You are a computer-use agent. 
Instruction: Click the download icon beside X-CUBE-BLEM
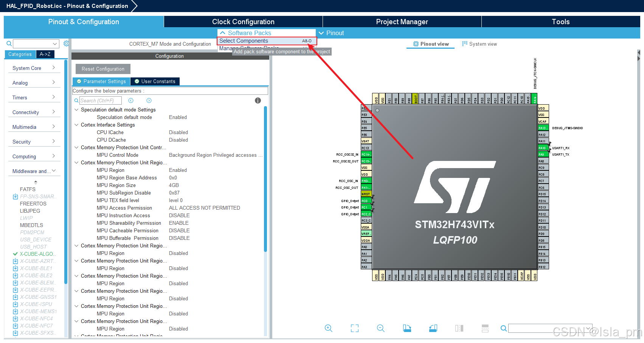[16, 283]
